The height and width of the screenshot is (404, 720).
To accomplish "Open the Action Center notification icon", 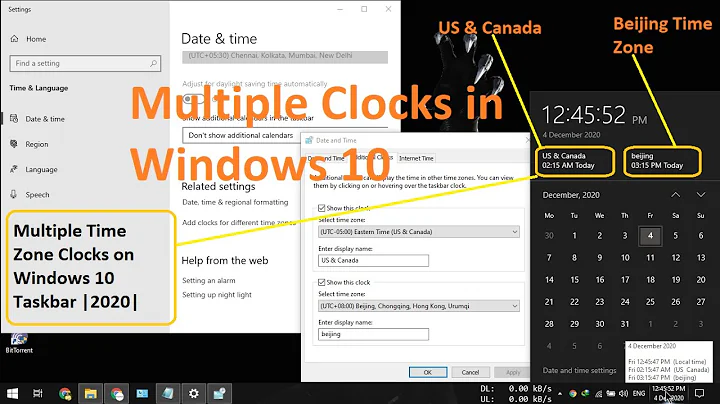I will click(699, 393).
